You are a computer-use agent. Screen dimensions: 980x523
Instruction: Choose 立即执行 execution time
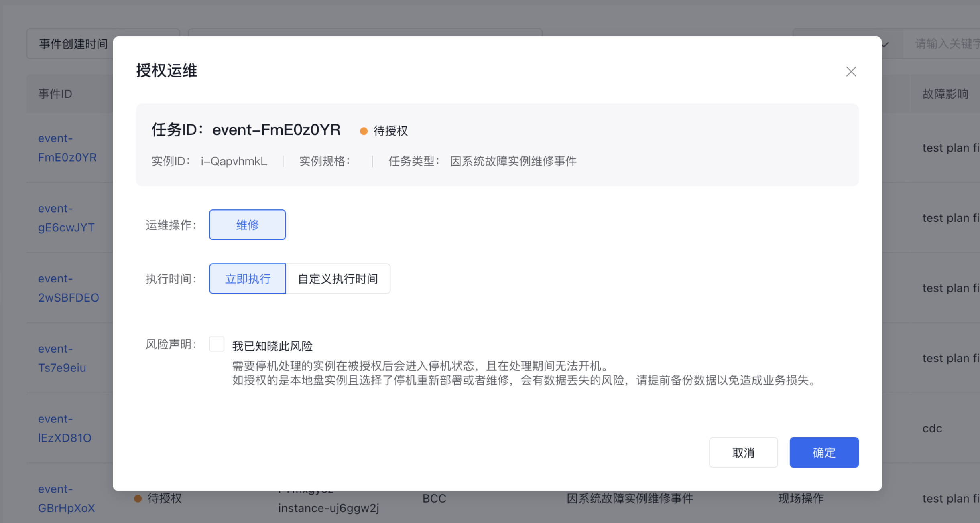tap(248, 278)
